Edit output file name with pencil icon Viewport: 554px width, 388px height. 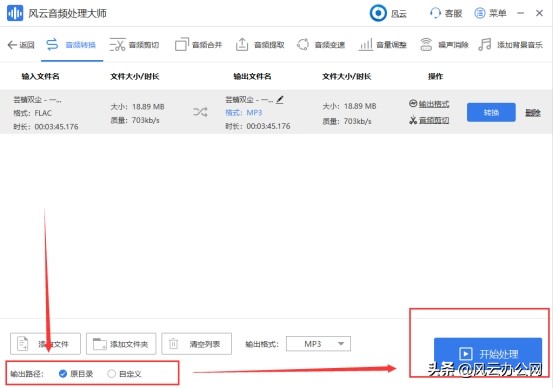coord(280,100)
